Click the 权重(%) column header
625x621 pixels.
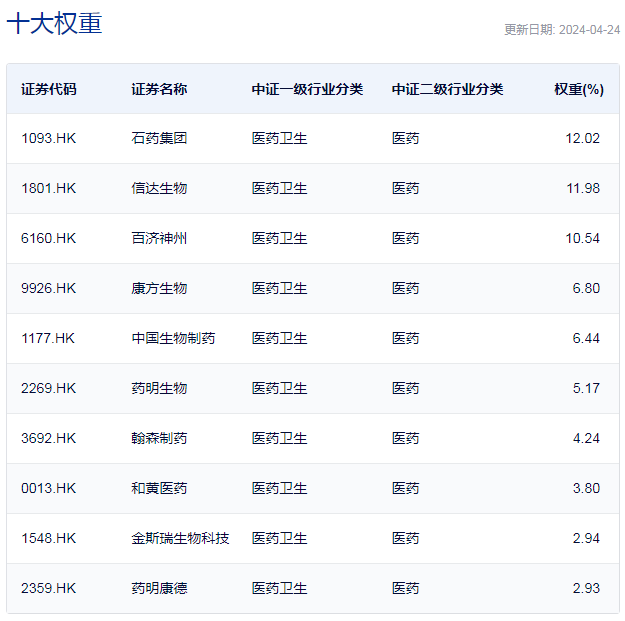coord(579,89)
